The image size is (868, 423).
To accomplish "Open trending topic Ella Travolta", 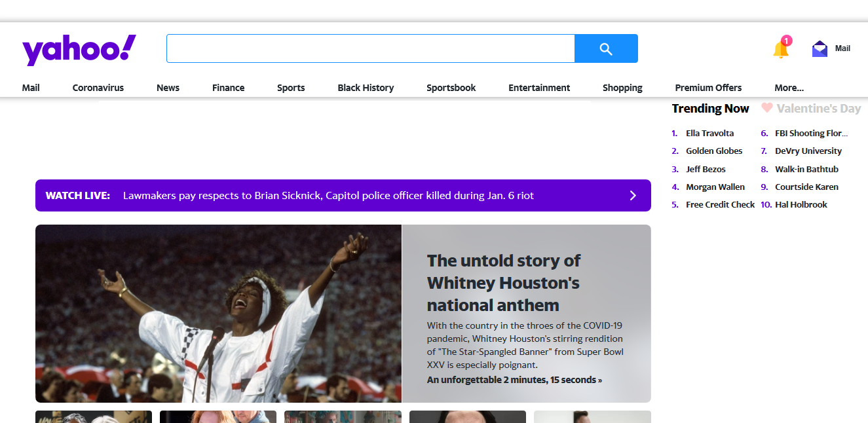I will 709,133.
